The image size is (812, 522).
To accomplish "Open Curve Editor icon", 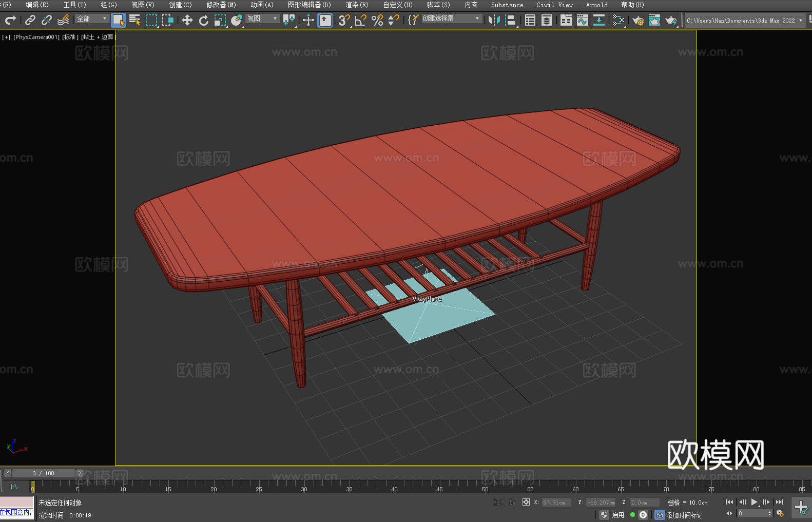I will (583, 20).
